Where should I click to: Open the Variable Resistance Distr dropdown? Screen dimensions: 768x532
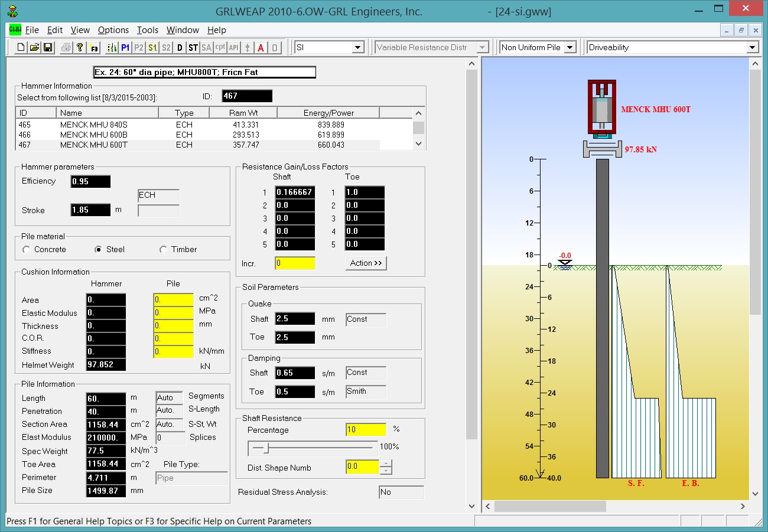coord(483,48)
